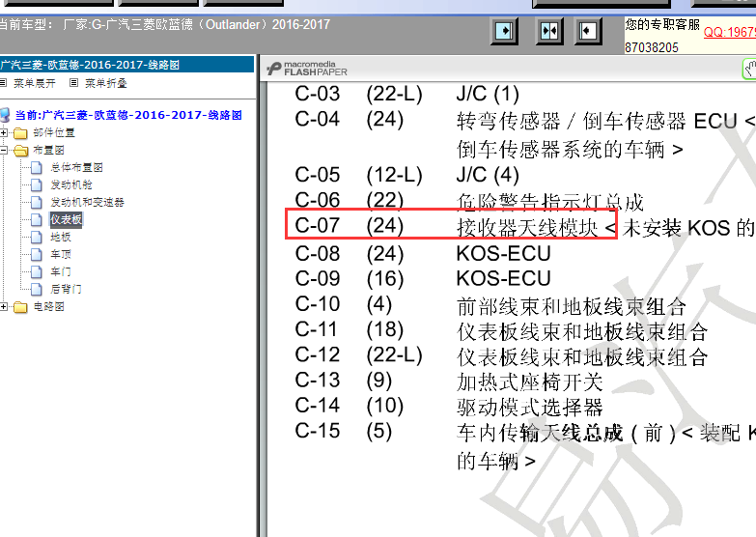Select 发动机和变速器 in the tree
756x537 pixels.
pyautogui.click(x=87, y=203)
